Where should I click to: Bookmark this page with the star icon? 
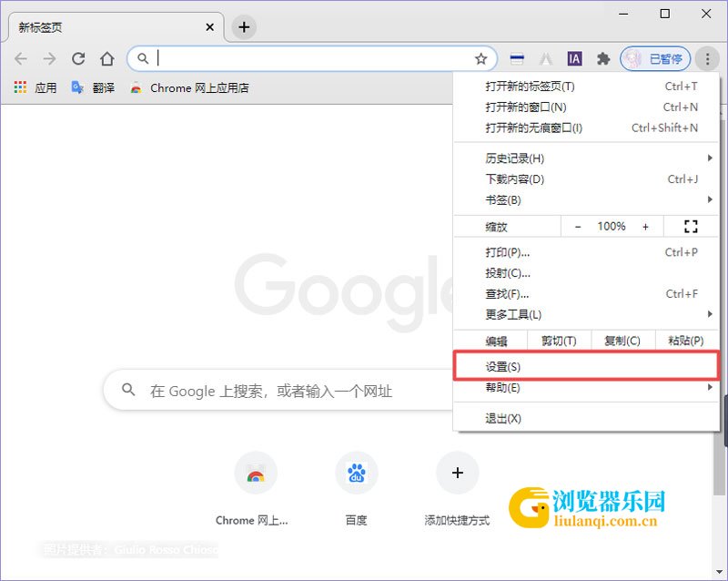coord(481,58)
